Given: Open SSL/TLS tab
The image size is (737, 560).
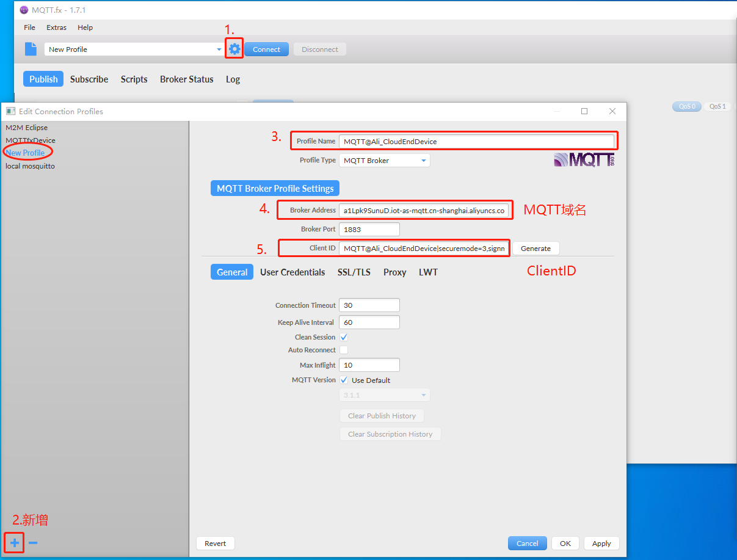Looking at the screenshot, I should point(354,272).
